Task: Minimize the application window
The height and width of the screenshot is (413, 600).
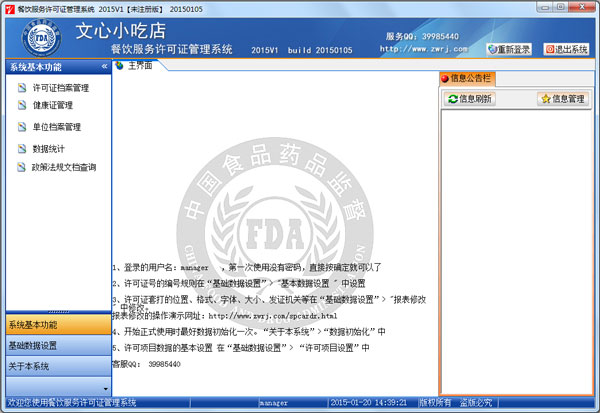Action: (545, 7)
